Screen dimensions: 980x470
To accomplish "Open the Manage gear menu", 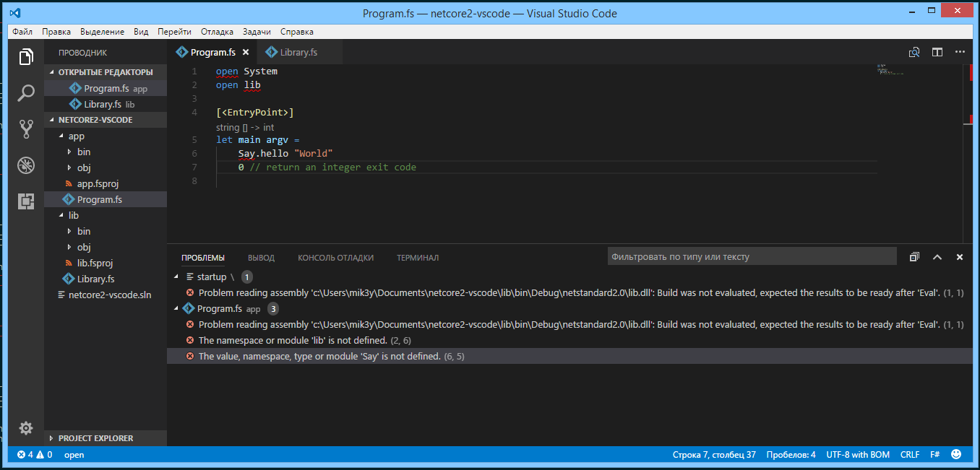I will tap(26, 428).
